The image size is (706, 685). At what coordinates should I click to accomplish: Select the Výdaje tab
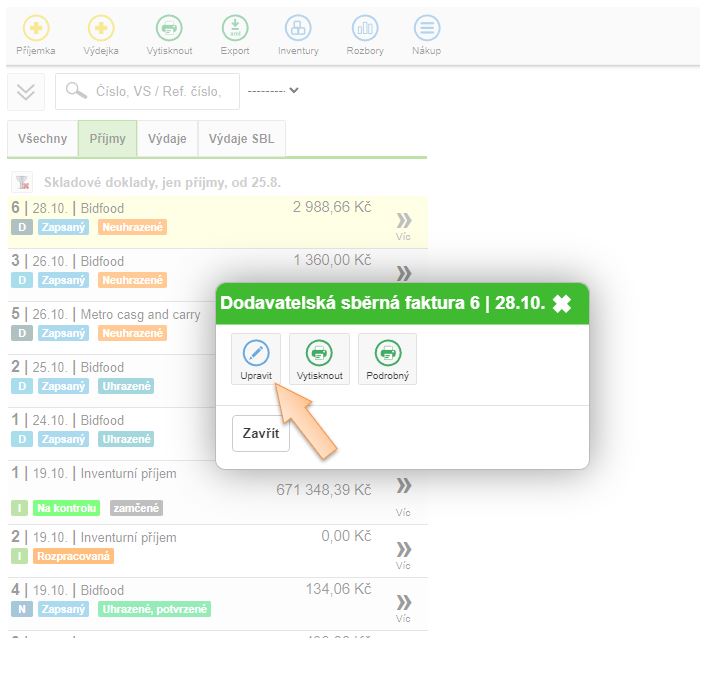click(167, 139)
